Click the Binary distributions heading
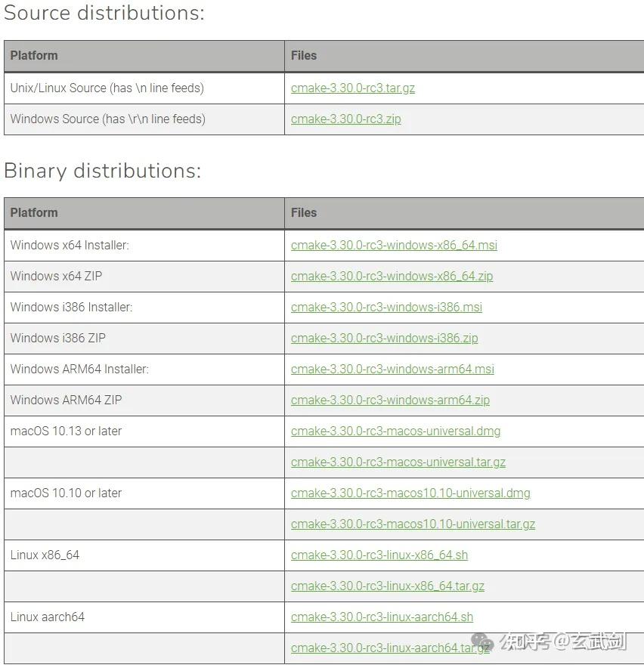 (103, 171)
